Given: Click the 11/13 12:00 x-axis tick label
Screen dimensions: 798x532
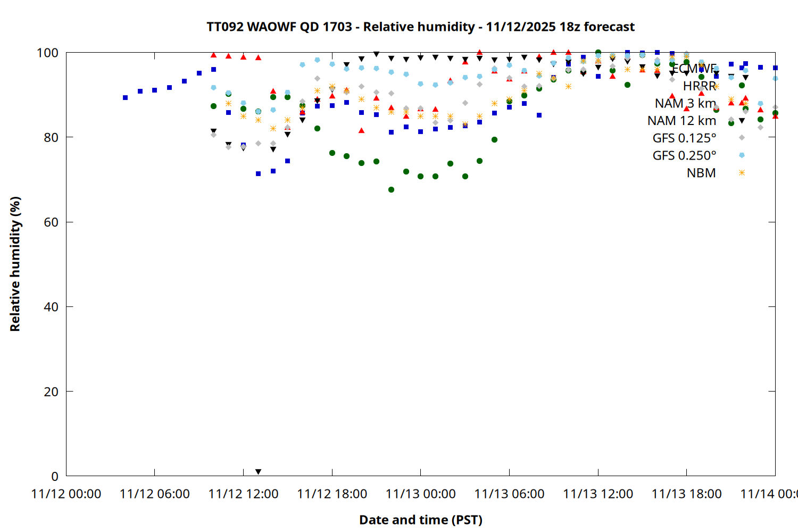Looking at the screenshot, I should click(598, 494).
